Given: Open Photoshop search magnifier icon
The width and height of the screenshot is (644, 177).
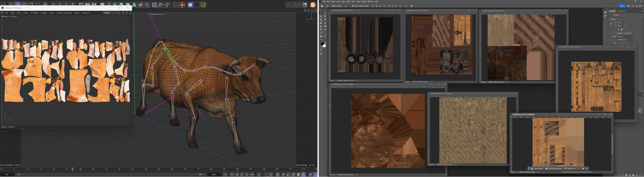Looking at the screenshot, I should coord(633,6).
